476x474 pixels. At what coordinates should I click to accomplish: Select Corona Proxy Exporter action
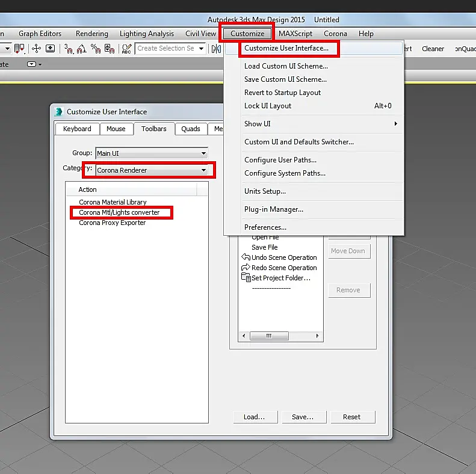point(113,223)
